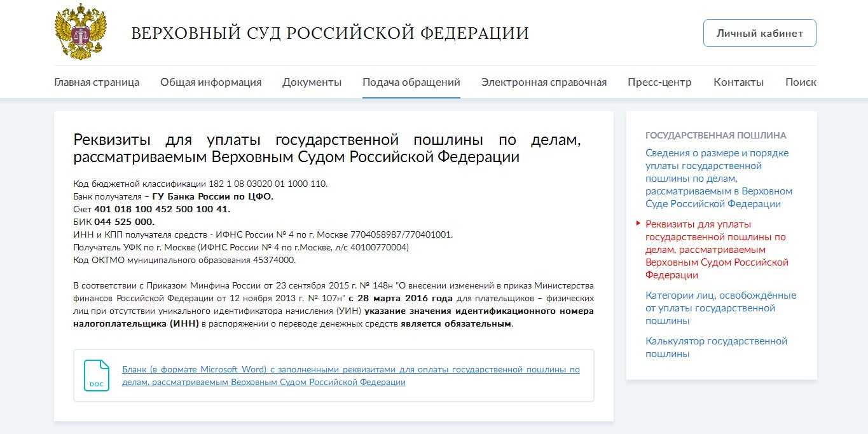The image size is (868, 434).
Task: Click account number 401 018 100 452 500 100 41
Action: tap(162, 209)
